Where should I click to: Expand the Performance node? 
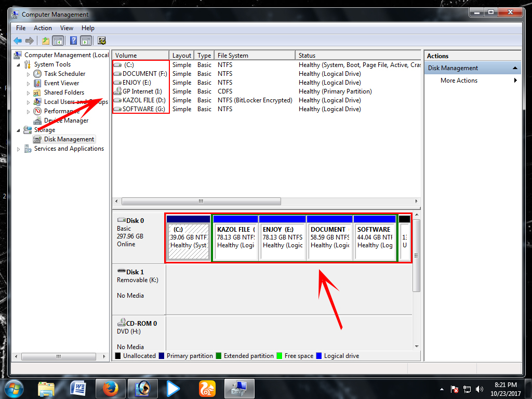point(28,111)
